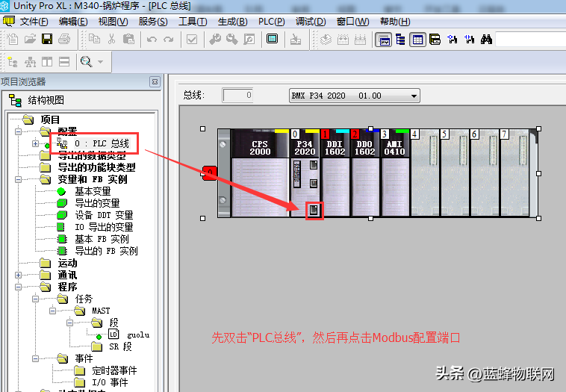The image size is (566, 392).
Task: Open the 工具(T) menu
Action: click(192, 21)
